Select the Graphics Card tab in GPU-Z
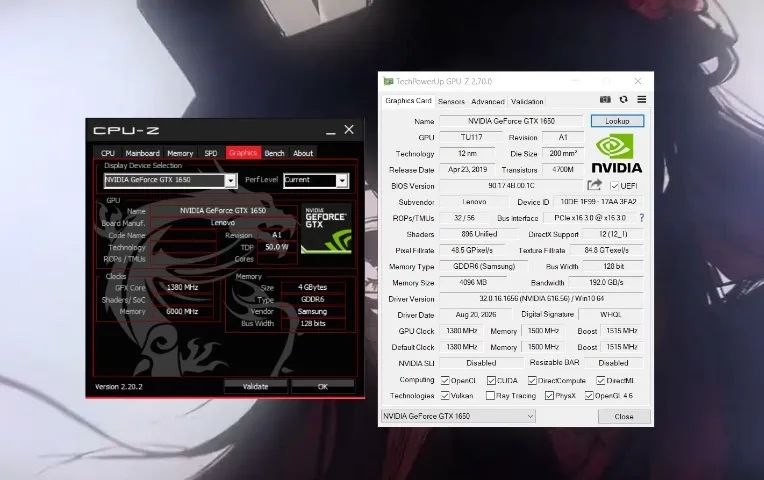This screenshot has height=480, width=764. point(408,101)
